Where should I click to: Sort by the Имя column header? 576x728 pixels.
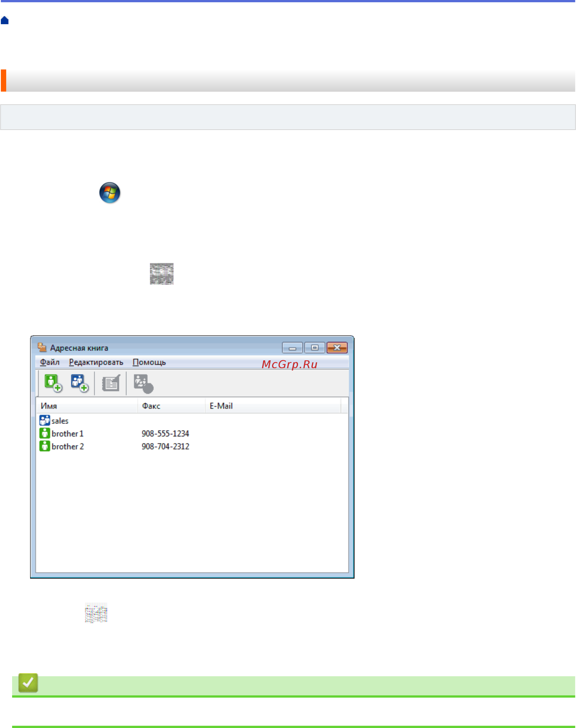(87, 406)
